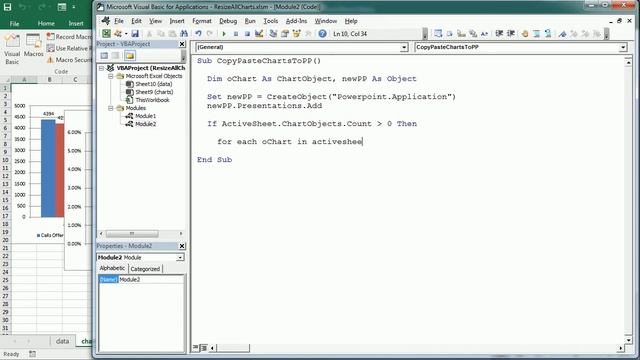Viewport: 640px width, 360px height.
Task: Open the File menu in VBA editor
Action: pyautogui.click(x=119, y=21)
